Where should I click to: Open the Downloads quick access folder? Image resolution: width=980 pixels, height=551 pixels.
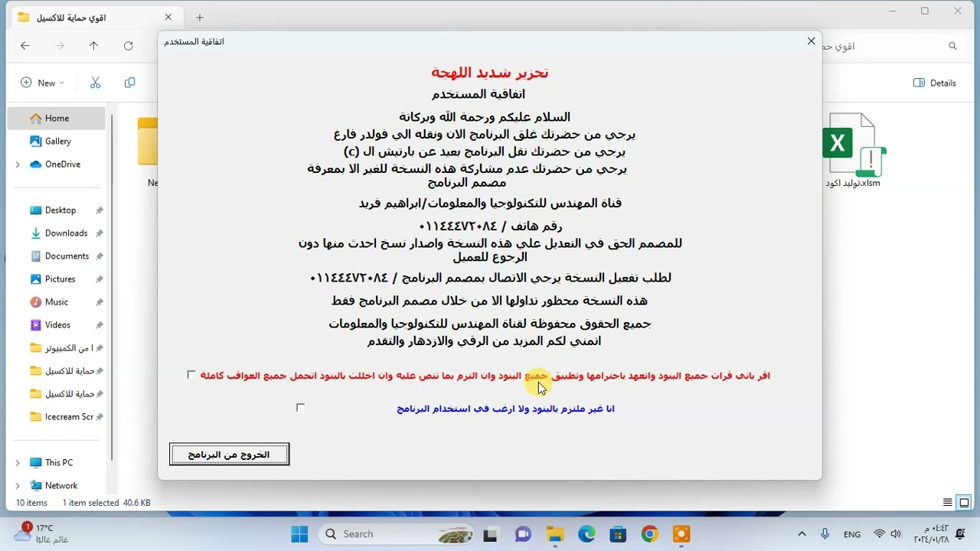pos(66,233)
